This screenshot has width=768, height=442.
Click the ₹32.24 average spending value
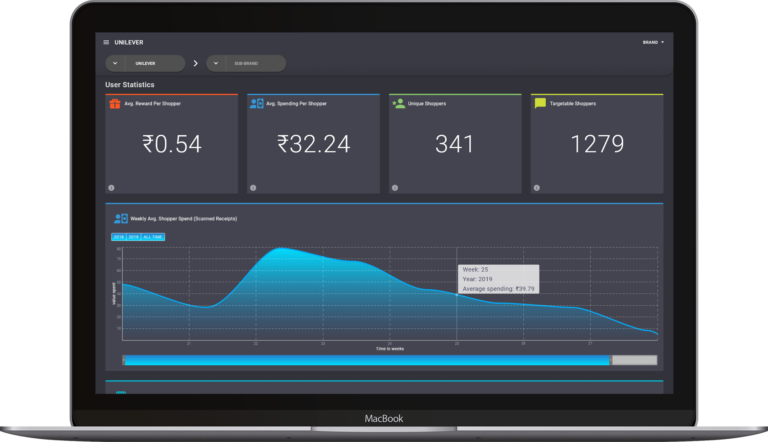(313, 144)
